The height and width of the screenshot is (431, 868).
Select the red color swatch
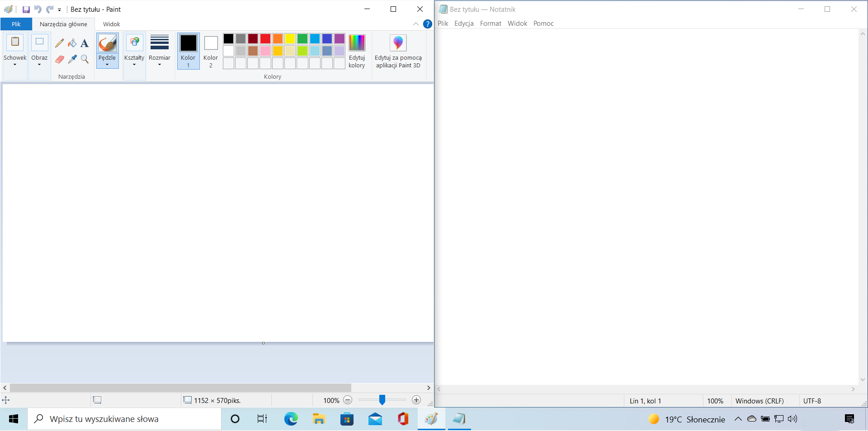point(265,39)
